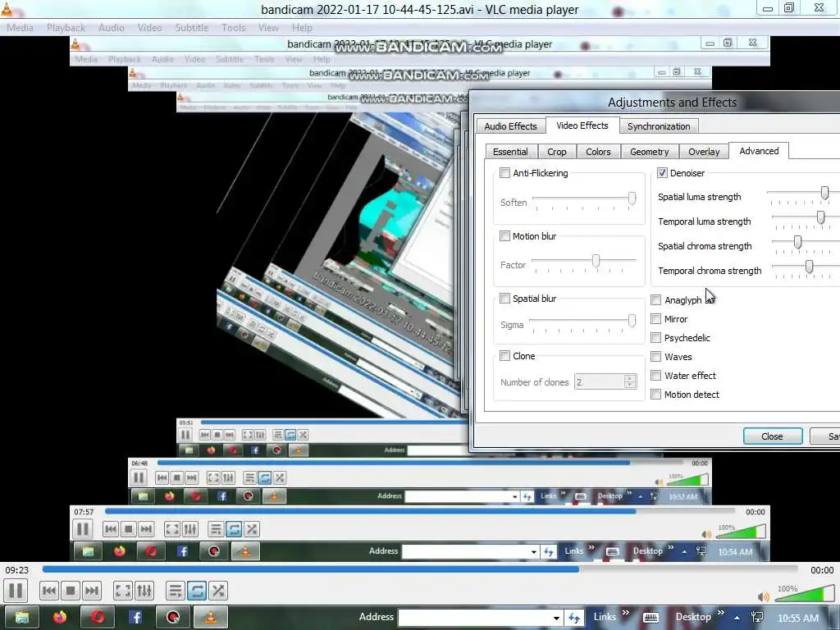Open Address dropdown in 10:52 AM taskbar
The image size is (840, 630).
point(514,496)
